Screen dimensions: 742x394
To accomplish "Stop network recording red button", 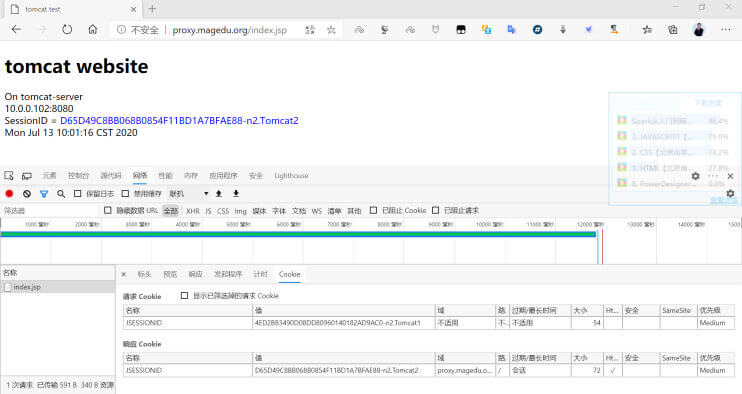I will click(9, 193).
